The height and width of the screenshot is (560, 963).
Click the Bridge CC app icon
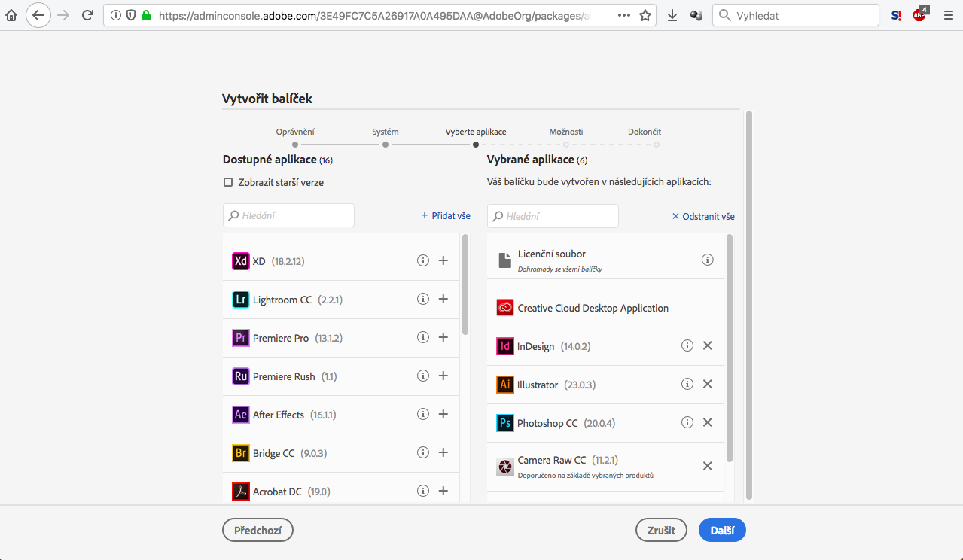pos(241,453)
